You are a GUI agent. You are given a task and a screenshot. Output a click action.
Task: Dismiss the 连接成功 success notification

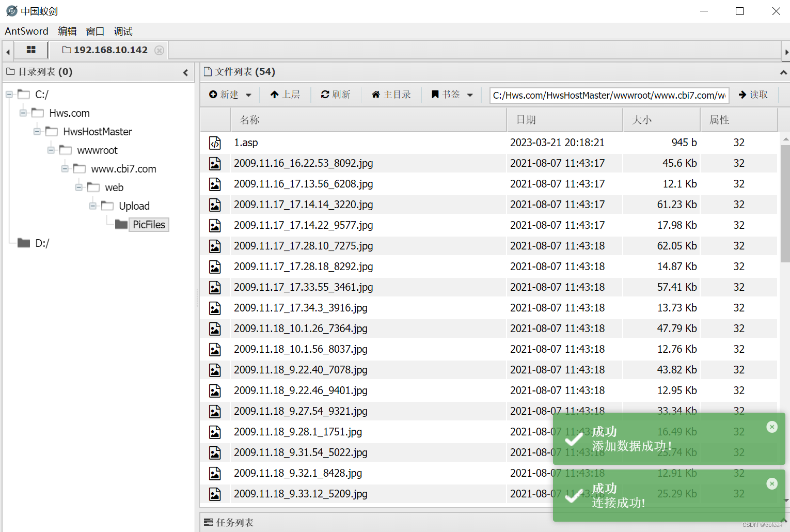point(771,483)
